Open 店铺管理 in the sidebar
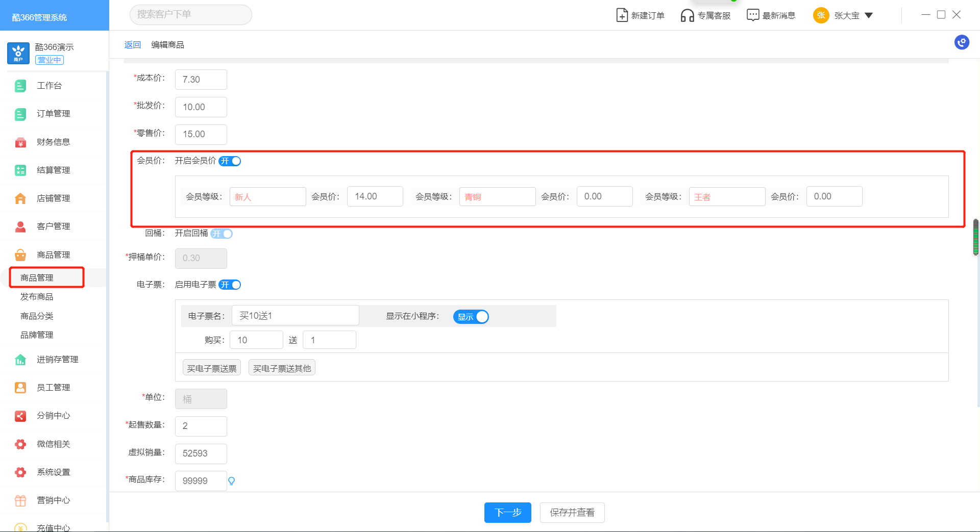The width and height of the screenshot is (980, 532). (x=53, y=198)
